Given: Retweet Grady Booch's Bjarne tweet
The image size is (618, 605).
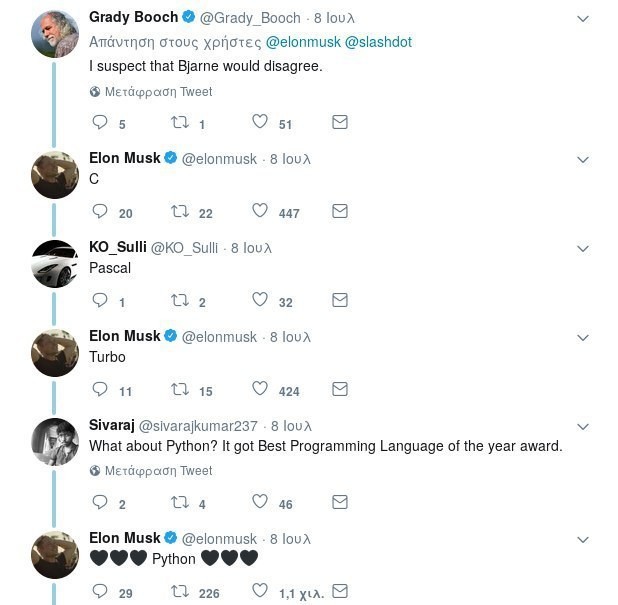Looking at the screenshot, I should pos(180,123).
